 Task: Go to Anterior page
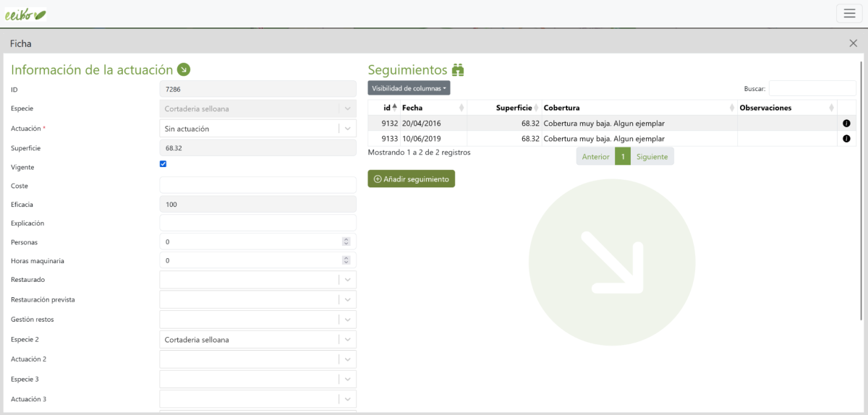coord(595,156)
